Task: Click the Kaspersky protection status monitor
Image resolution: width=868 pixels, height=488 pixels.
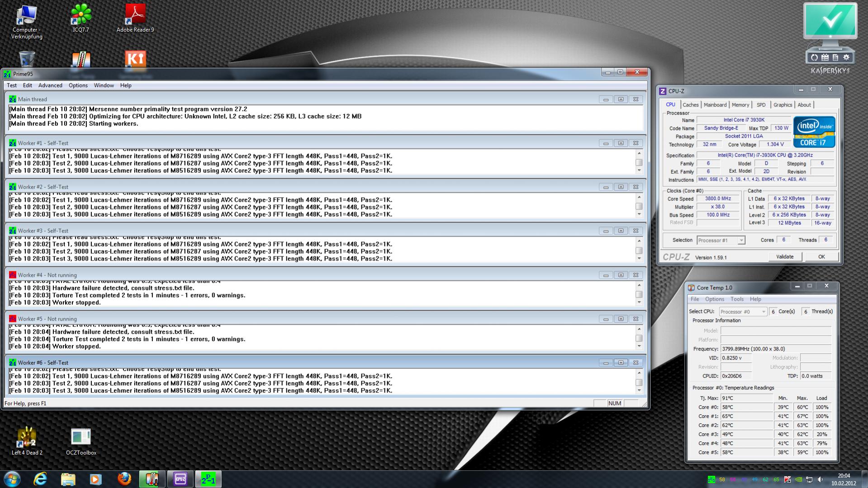Action: click(830, 22)
